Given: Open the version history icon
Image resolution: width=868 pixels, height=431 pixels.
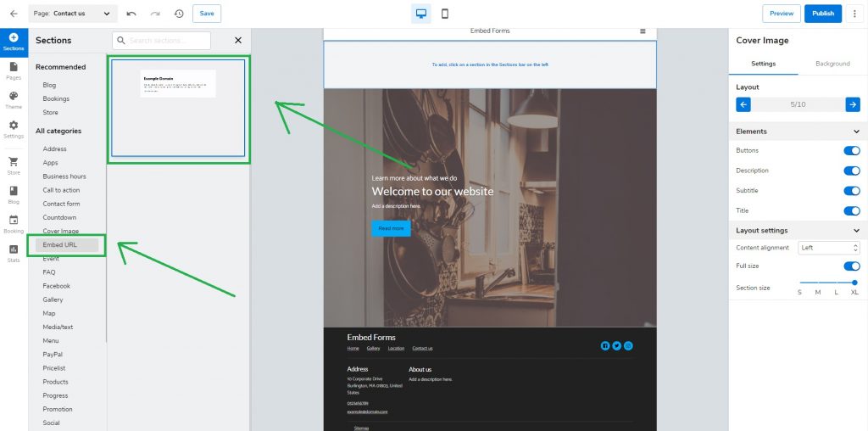Looking at the screenshot, I should (179, 14).
